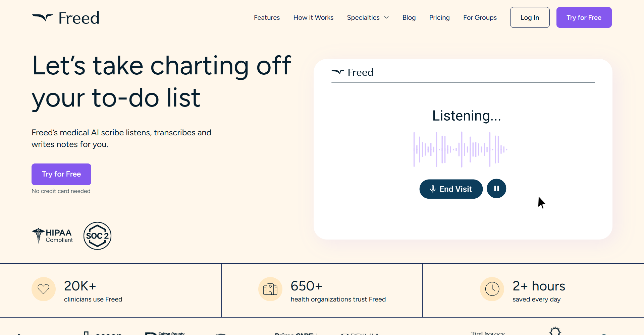The height and width of the screenshot is (335, 644).
Task: Click the Log In button
Action: (x=530, y=17)
